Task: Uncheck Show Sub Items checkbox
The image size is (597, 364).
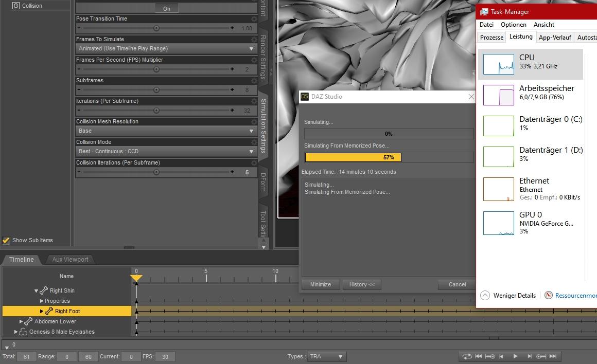Action: pyautogui.click(x=6, y=240)
